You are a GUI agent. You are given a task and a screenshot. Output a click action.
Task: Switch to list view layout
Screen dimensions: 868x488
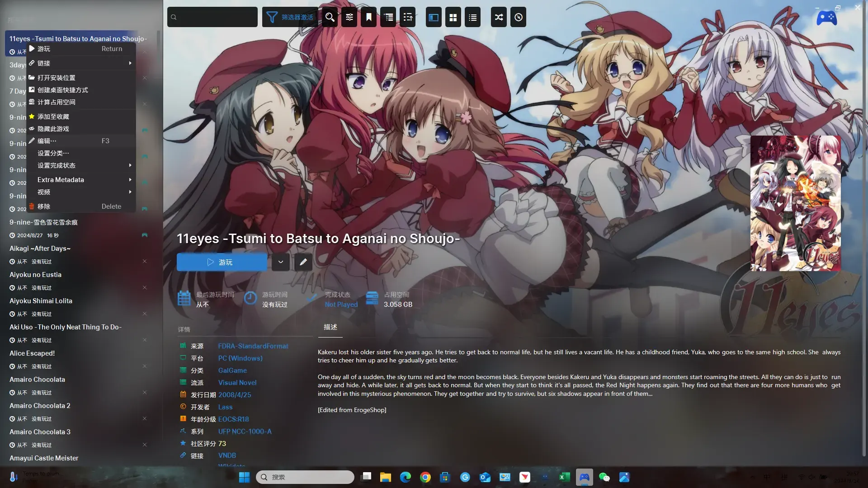[x=472, y=17]
